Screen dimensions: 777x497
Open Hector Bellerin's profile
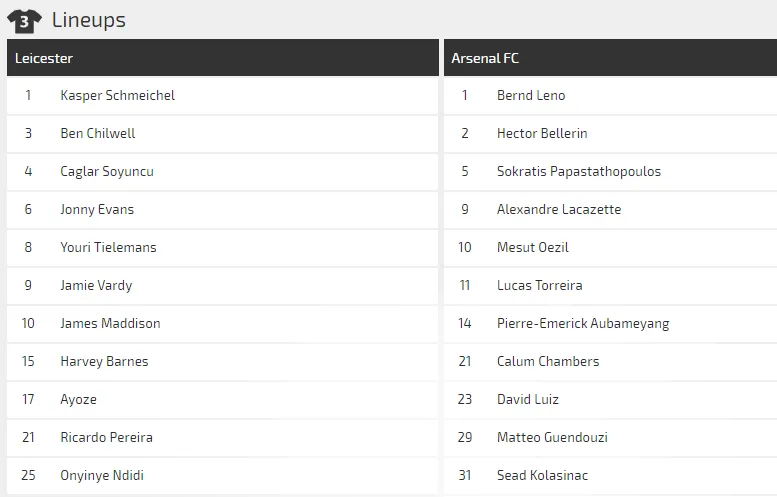click(x=542, y=133)
